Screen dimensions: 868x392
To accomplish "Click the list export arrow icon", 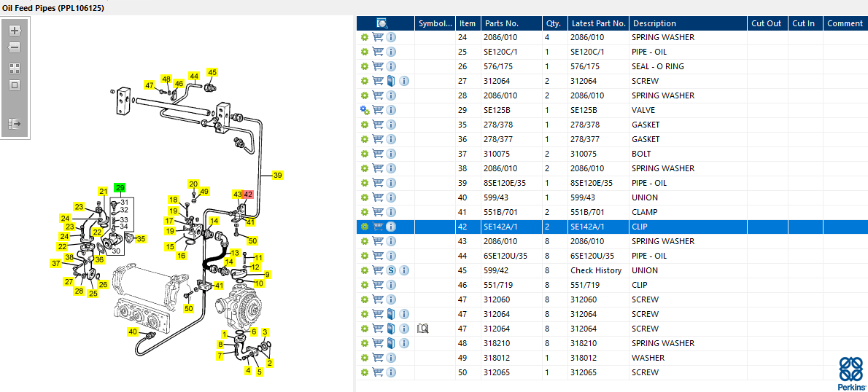I will pyautogui.click(x=14, y=124).
